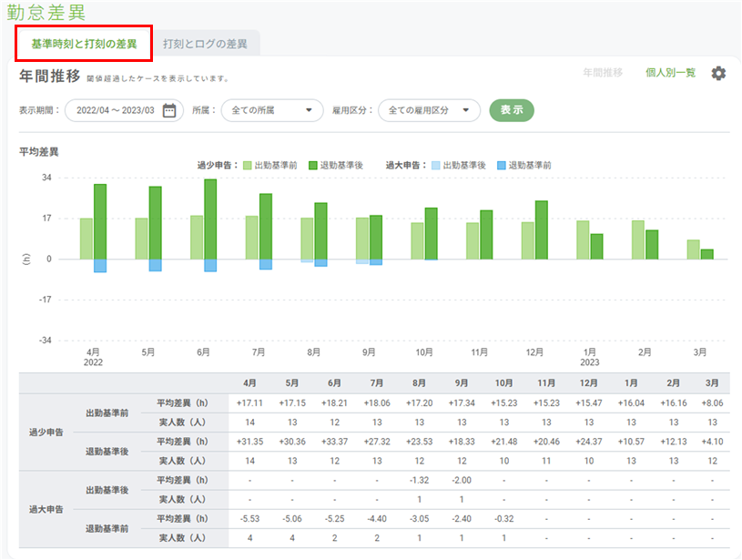Click the 表示 button
The image size is (742, 560).
point(512,110)
